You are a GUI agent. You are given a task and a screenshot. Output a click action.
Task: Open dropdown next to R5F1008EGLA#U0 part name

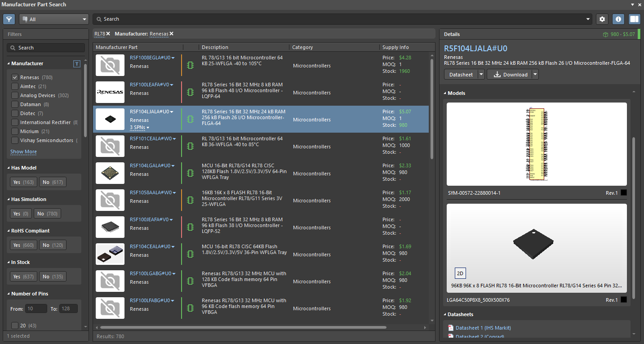tap(173, 58)
